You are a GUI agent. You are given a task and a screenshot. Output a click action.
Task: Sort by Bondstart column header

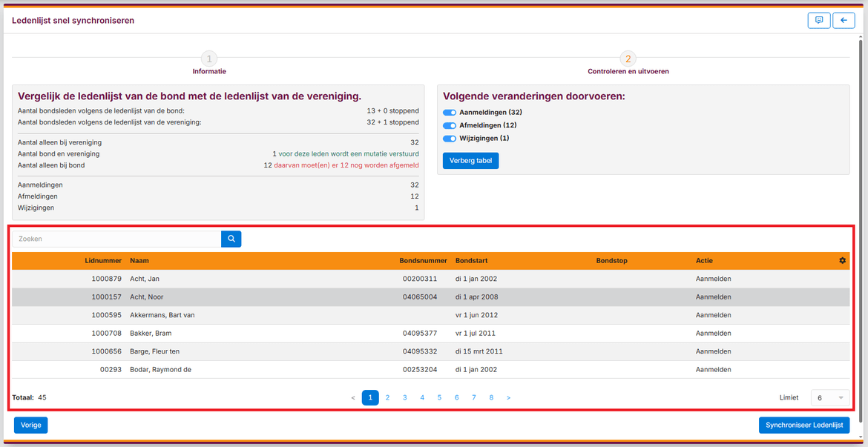[471, 261]
